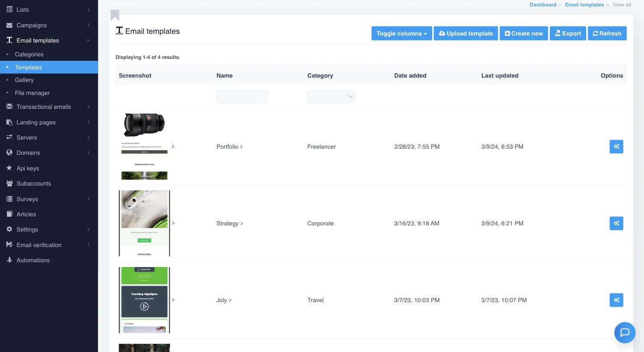Open the Joly template thumbnail
The image size is (644, 352).
[144, 300]
